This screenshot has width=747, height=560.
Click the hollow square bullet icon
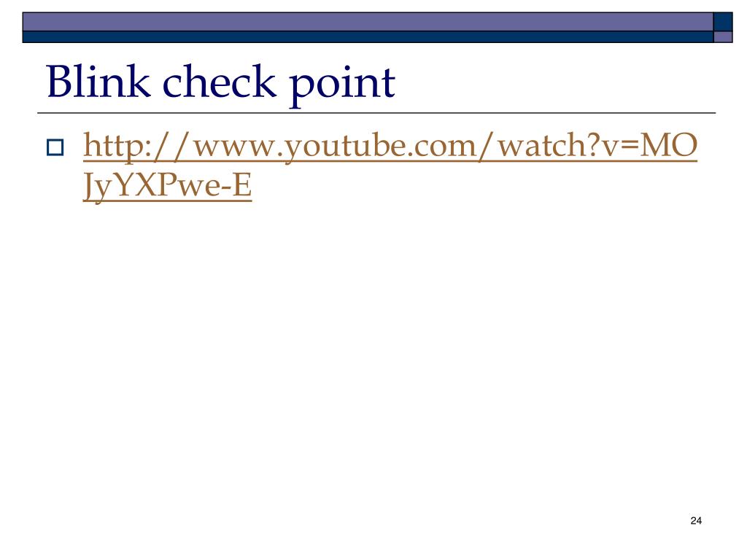pos(55,147)
